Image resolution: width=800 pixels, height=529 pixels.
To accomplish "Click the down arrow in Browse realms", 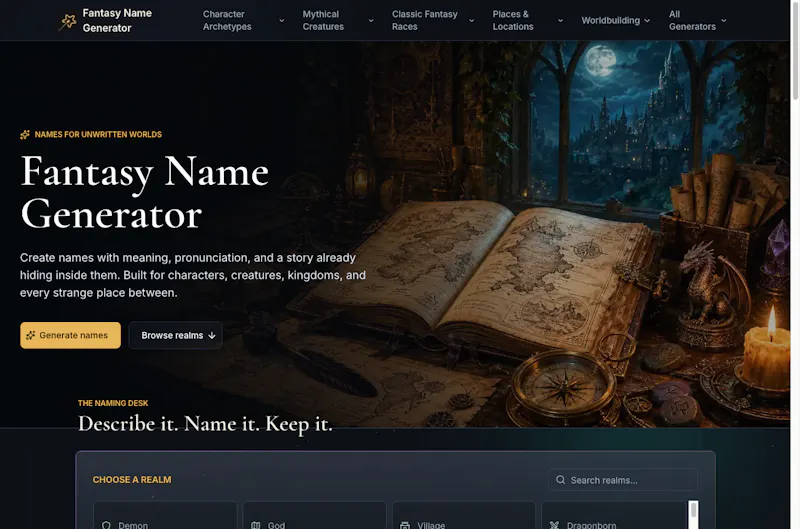I will (212, 335).
